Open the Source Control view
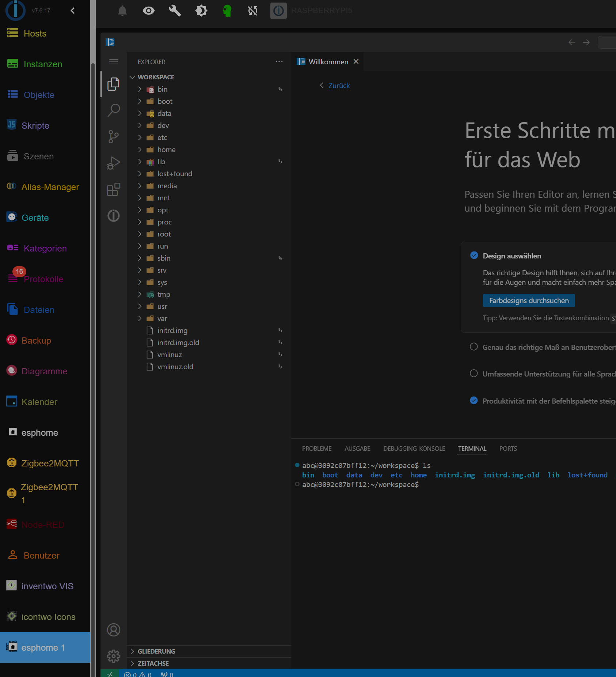Viewport: 616px width, 677px height. [x=114, y=137]
